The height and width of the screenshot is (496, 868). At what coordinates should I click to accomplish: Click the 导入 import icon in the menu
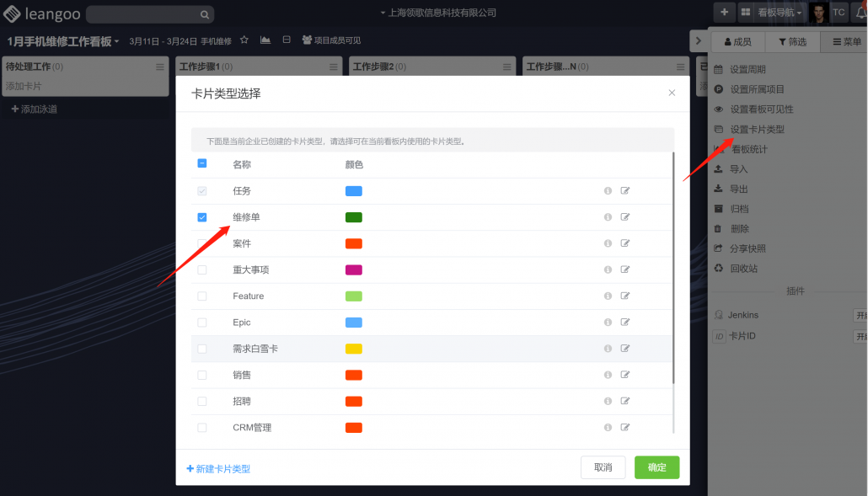click(717, 168)
